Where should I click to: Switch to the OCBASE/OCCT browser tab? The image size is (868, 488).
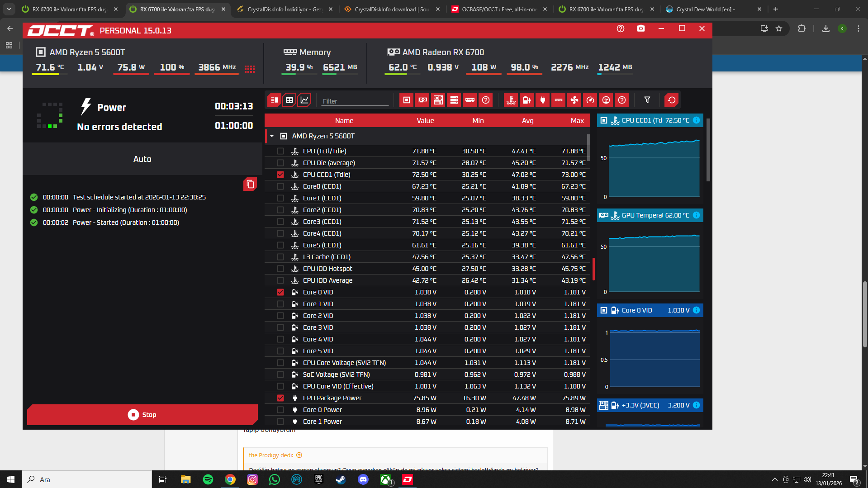click(499, 9)
